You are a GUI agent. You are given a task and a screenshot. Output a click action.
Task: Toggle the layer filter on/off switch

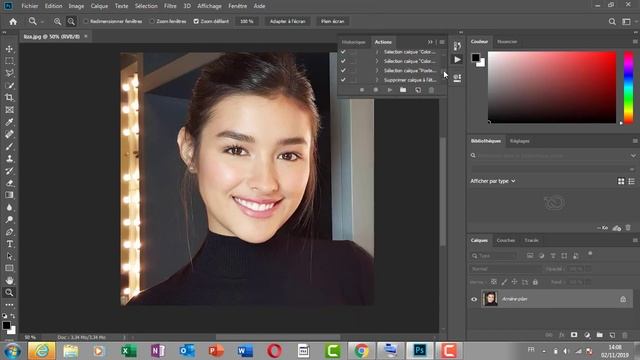(x=590, y=254)
